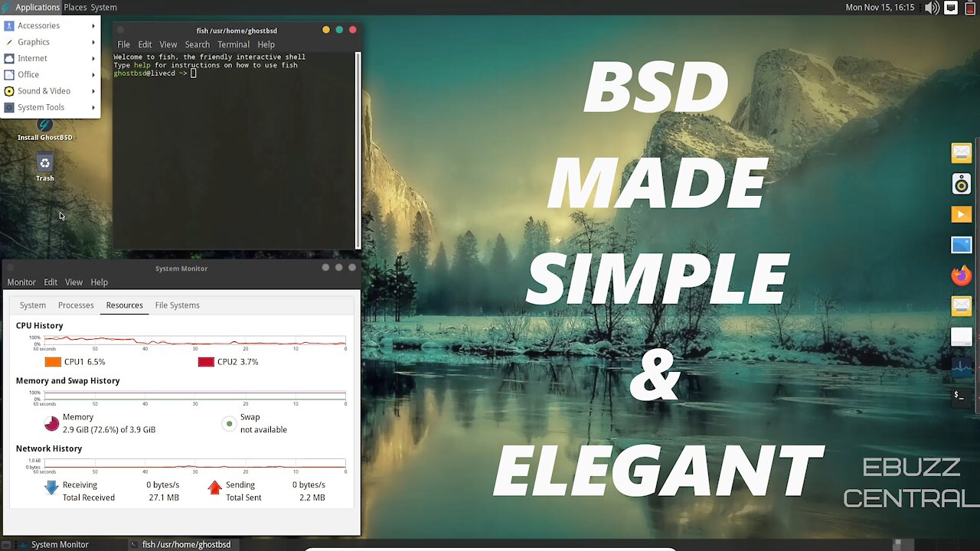Image resolution: width=980 pixels, height=551 pixels.
Task: Click the GhostBSD logo beside Applications
Action: pyautogui.click(x=7, y=7)
